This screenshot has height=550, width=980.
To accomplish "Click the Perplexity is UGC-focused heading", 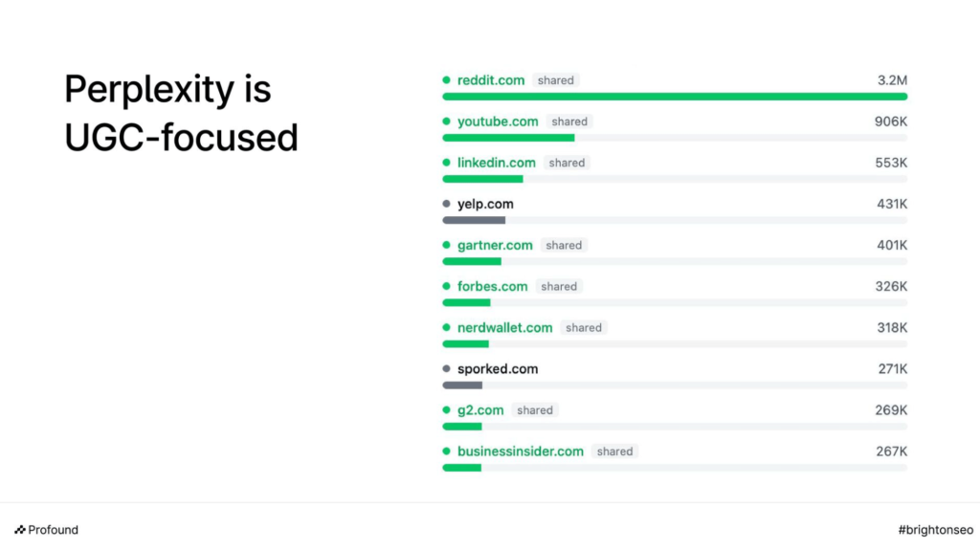I will tap(181, 113).
